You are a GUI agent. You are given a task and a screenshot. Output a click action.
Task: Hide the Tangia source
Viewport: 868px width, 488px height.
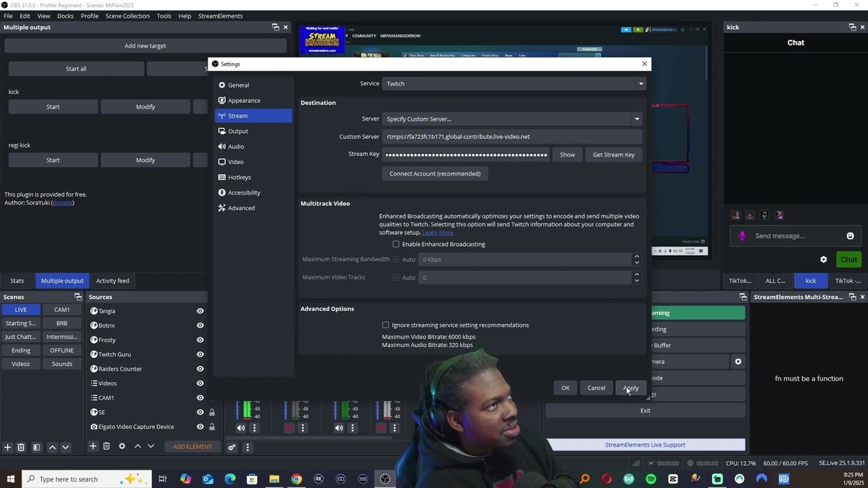tap(200, 311)
